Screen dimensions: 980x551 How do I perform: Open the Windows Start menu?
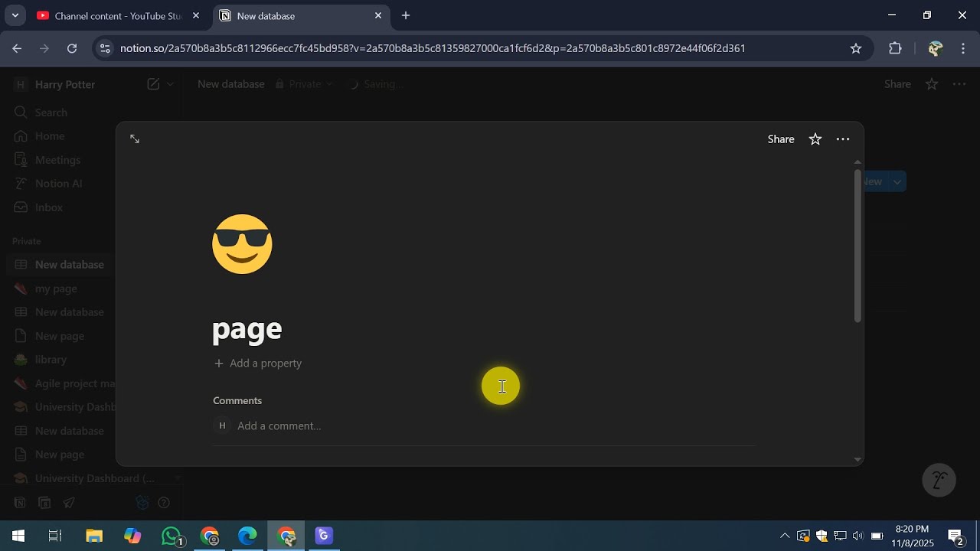tap(18, 536)
